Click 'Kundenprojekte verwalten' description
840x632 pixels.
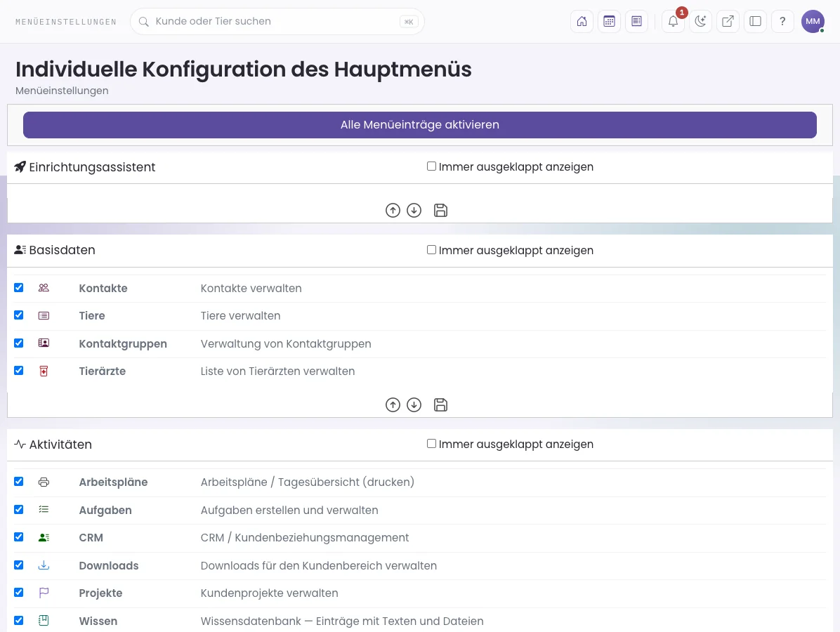point(270,593)
